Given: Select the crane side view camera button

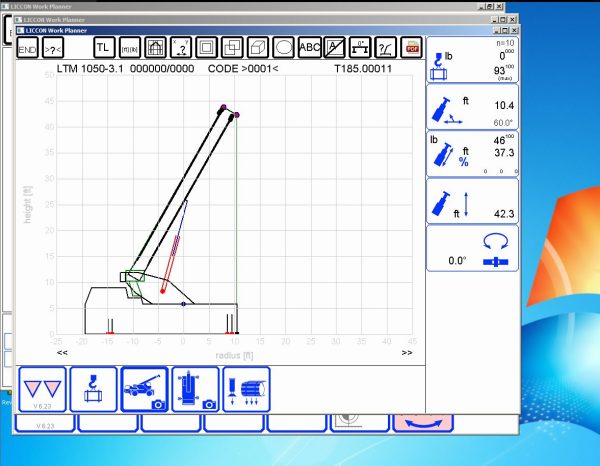Looking at the screenshot, I should coord(144,389).
